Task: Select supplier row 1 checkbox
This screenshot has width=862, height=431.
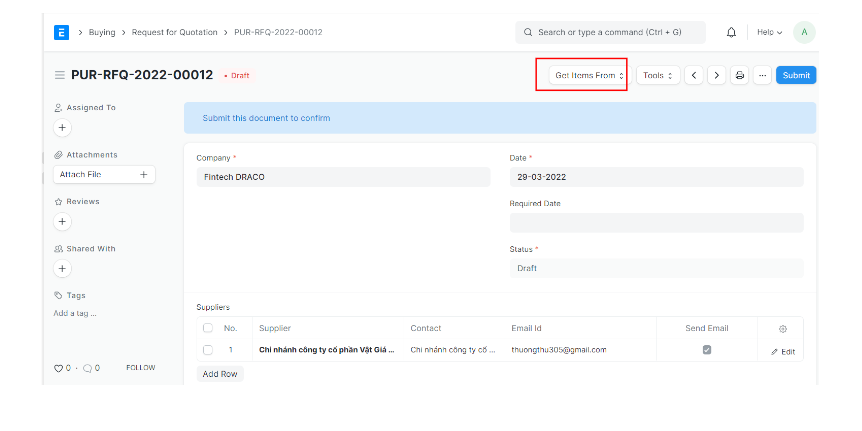Action: [x=208, y=350]
